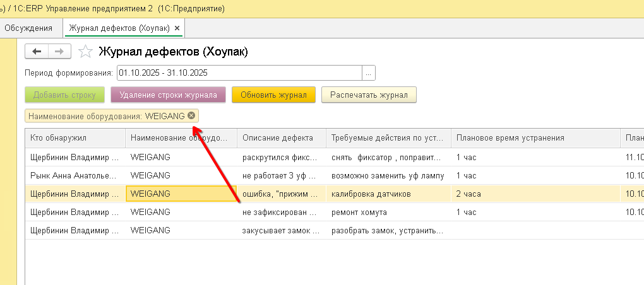
Task: Click the Период формирования date field
Action: click(x=239, y=73)
